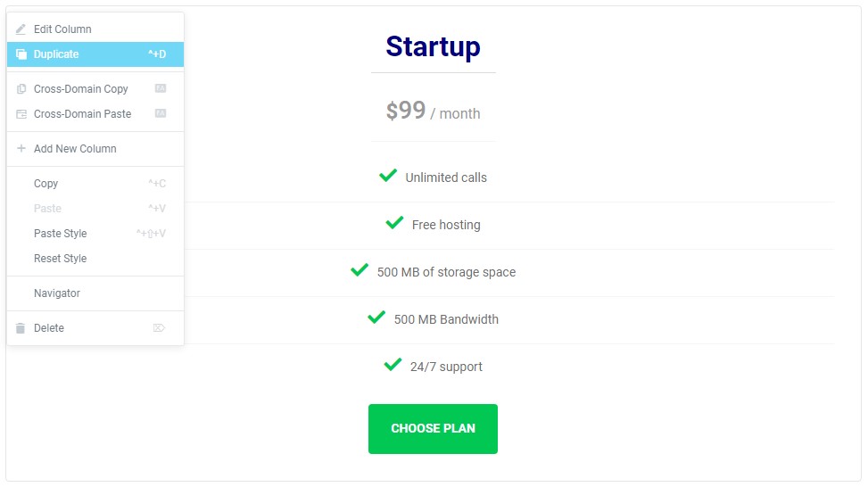
Task: Click the green checkmark beside Unlimited calls
Action: (388, 176)
